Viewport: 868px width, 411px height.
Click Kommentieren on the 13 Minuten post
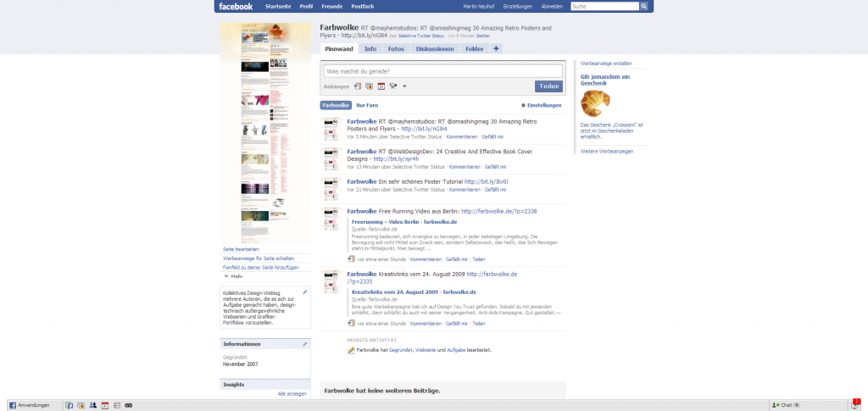click(x=465, y=166)
